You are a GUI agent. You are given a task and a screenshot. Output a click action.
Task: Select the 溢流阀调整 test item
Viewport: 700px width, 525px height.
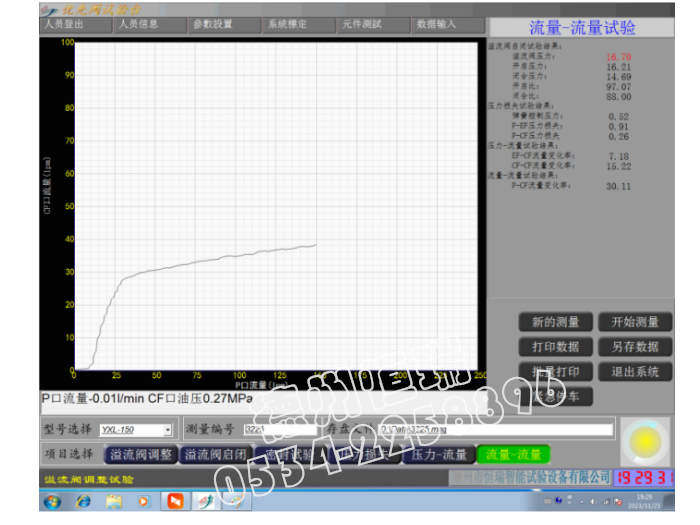[x=141, y=454]
